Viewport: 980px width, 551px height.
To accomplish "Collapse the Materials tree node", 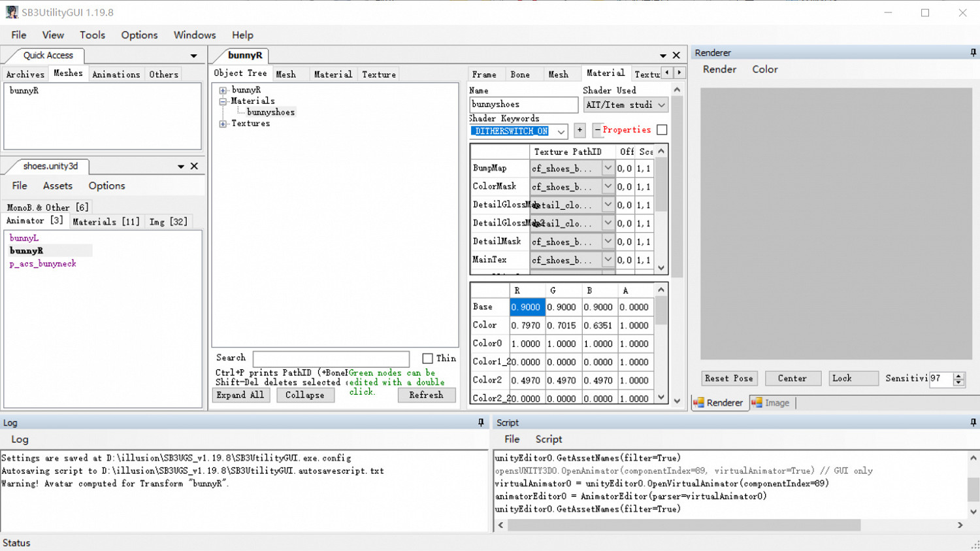I will pyautogui.click(x=223, y=101).
